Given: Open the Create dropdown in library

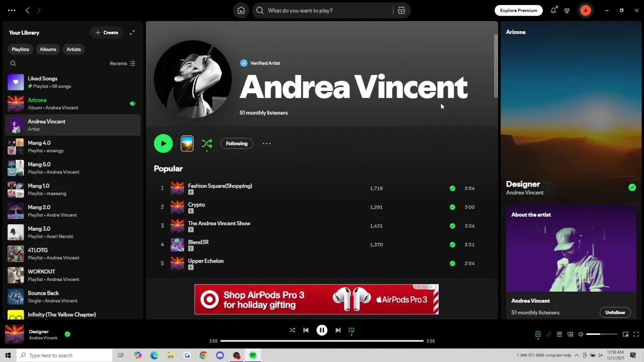Looking at the screenshot, I should pos(107,33).
